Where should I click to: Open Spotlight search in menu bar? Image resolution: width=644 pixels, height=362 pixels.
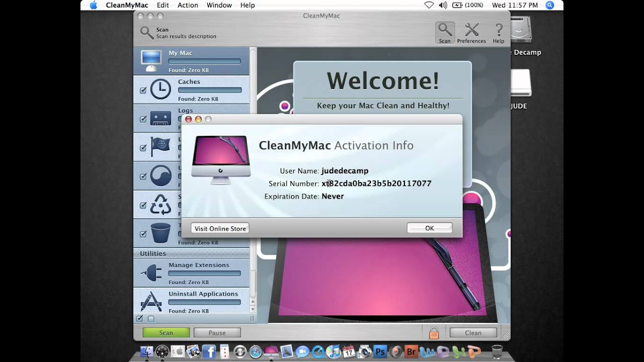[549, 5]
